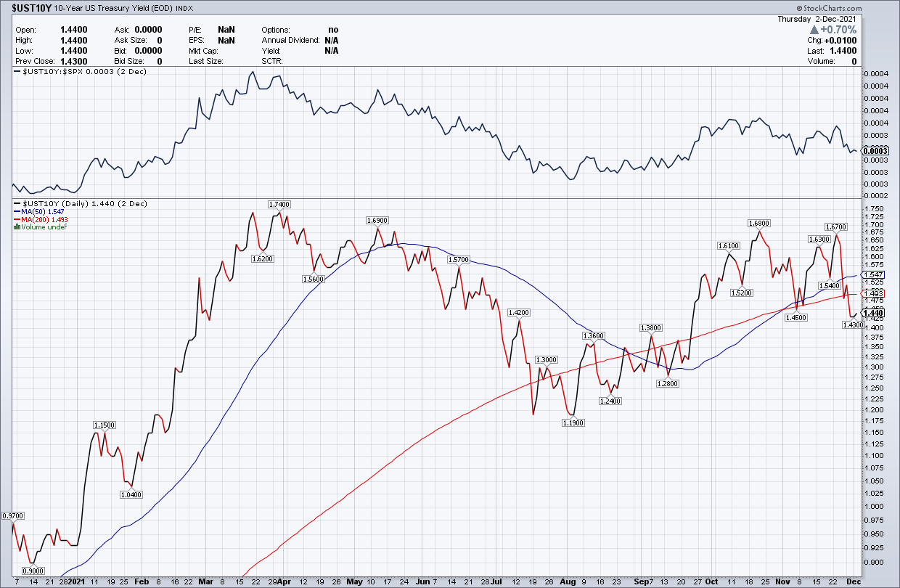Click the +0.70% percent change value
This screenshot has width=900, height=588.
click(839, 30)
